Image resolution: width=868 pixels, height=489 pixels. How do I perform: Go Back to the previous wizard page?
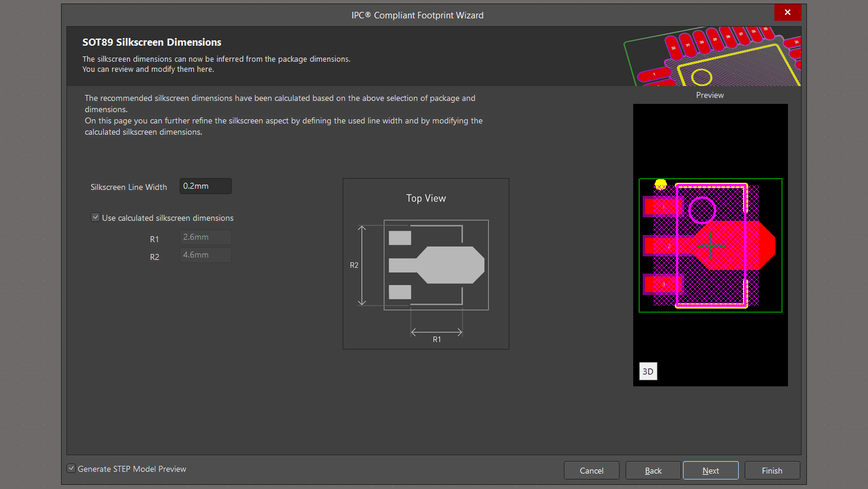(653, 471)
